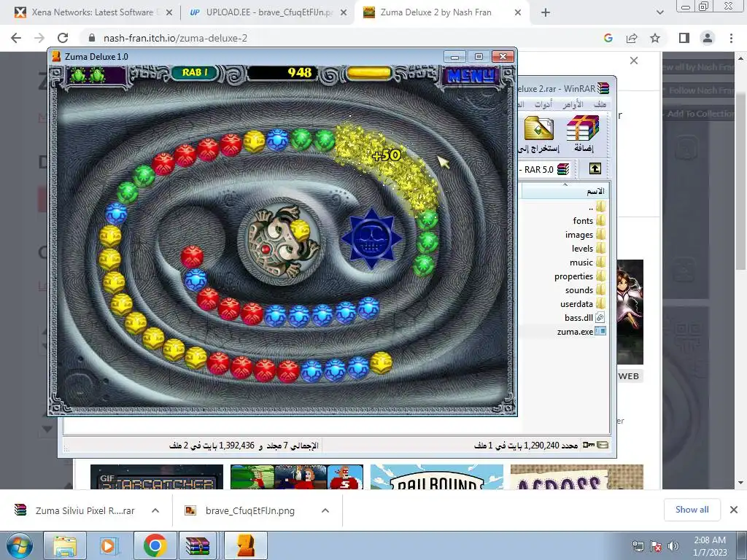Image resolution: width=747 pixels, height=560 pixels.
Task: Open File Explorer from taskbar
Action: 65,545
